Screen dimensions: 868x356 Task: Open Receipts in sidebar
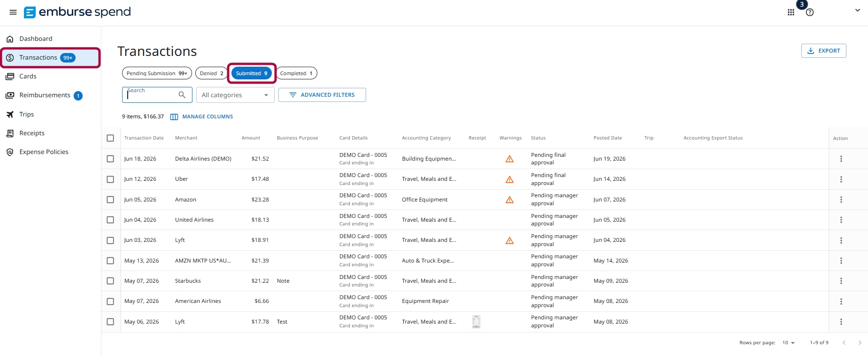pyautogui.click(x=32, y=133)
